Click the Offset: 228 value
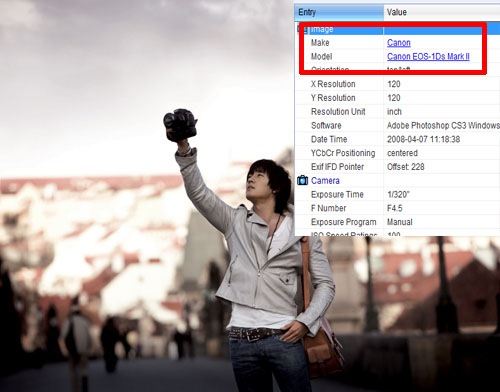This screenshot has width=500, height=392. (x=406, y=167)
